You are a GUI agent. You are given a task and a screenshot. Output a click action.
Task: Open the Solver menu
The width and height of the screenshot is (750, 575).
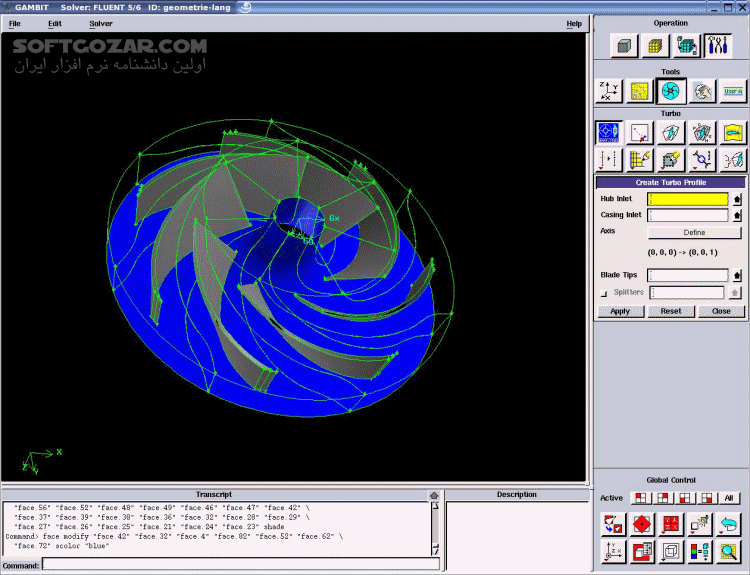pyautogui.click(x=101, y=23)
